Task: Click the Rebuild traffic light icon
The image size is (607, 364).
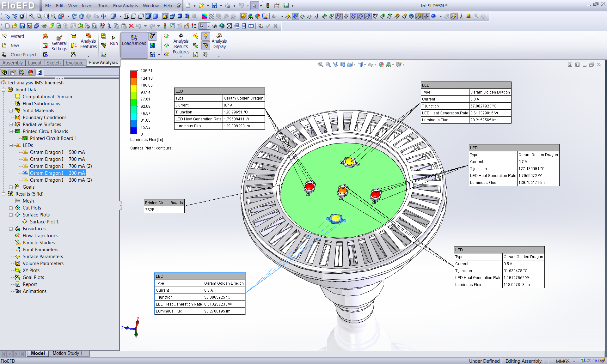Action: pyautogui.click(x=267, y=6)
